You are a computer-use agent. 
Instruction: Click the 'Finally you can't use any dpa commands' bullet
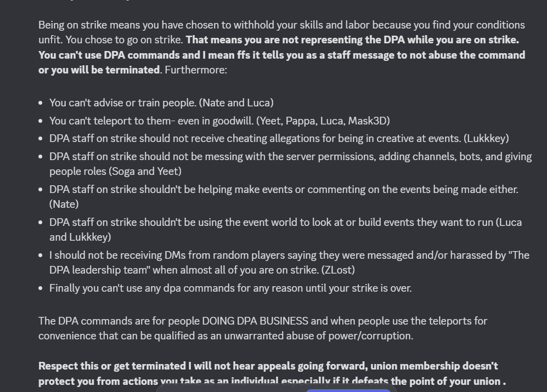[230, 288]
